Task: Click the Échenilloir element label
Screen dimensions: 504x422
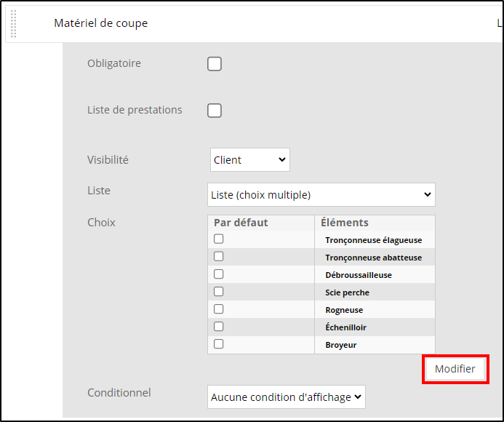Action: coord(346,327)
